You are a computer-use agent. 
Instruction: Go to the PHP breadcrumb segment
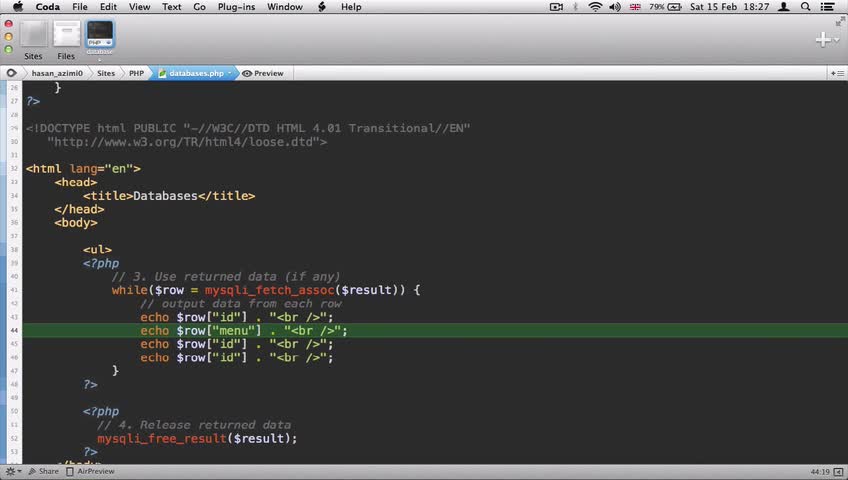[x=136, y=73]
